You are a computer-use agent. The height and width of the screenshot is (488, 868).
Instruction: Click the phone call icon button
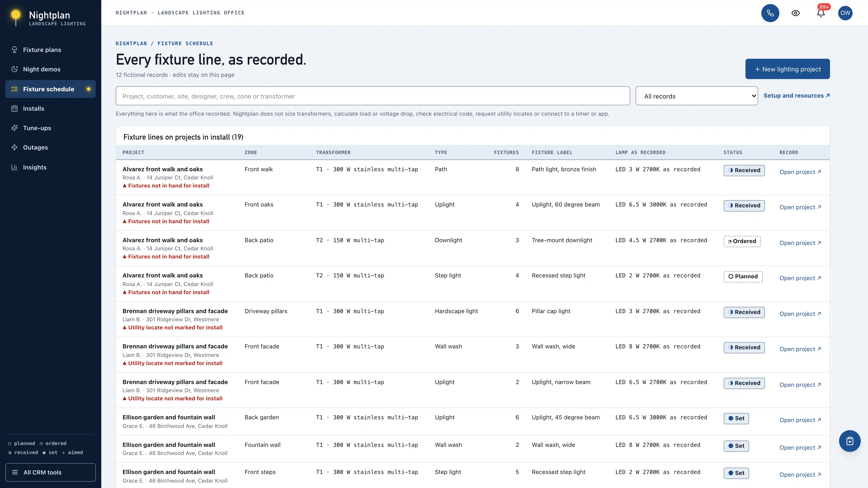click(x=770, y=13)
